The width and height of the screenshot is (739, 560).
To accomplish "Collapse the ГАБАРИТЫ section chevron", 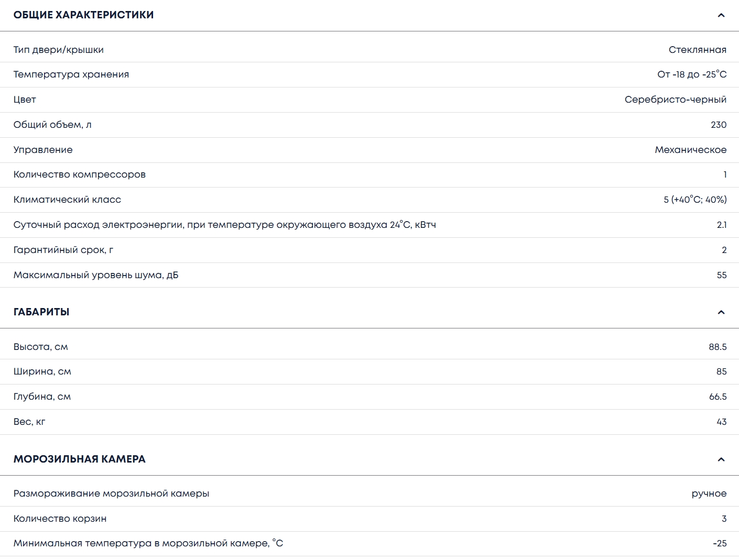I will coord(721,312).
